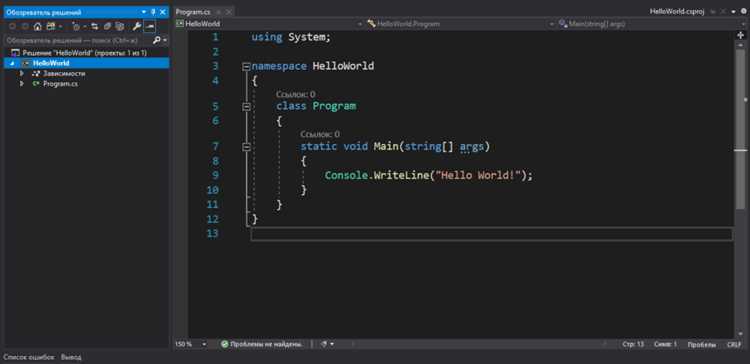Open the 'Список ошибок' tab
Viewport: 750px width, 364px height.
[x=29, y=357]
